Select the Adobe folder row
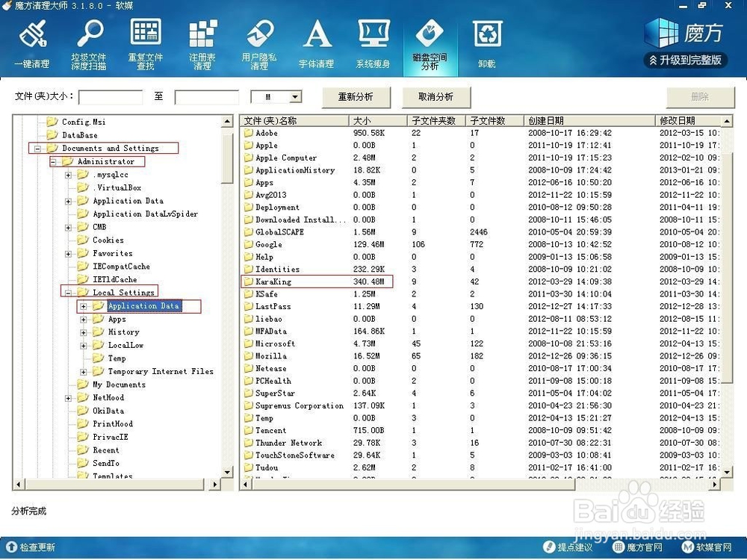Viewport: 747px width, 560px height. [x=480, y=133]
